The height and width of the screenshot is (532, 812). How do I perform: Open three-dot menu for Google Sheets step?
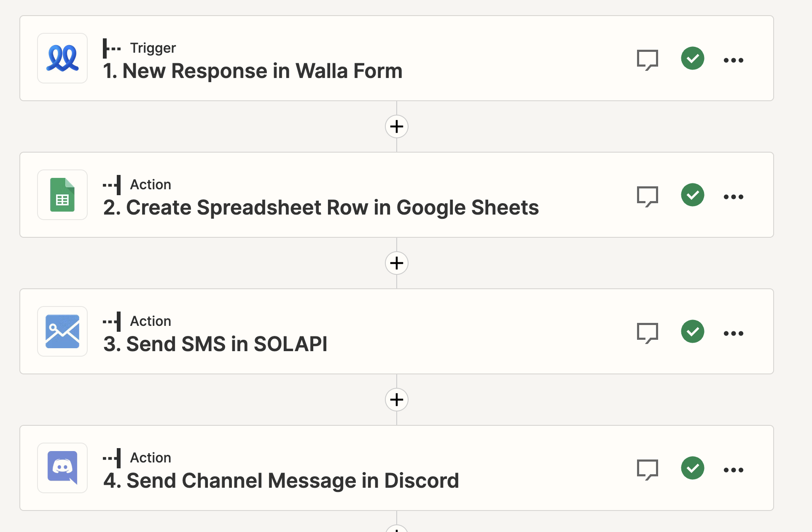click(x=734, y=197)
